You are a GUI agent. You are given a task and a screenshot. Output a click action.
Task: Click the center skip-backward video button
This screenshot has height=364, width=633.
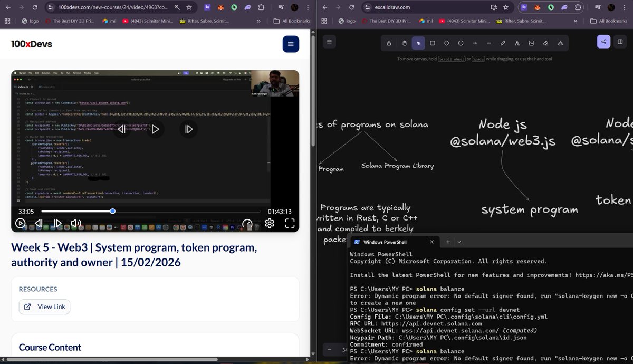pyautogui.click(x=121, y=129)
